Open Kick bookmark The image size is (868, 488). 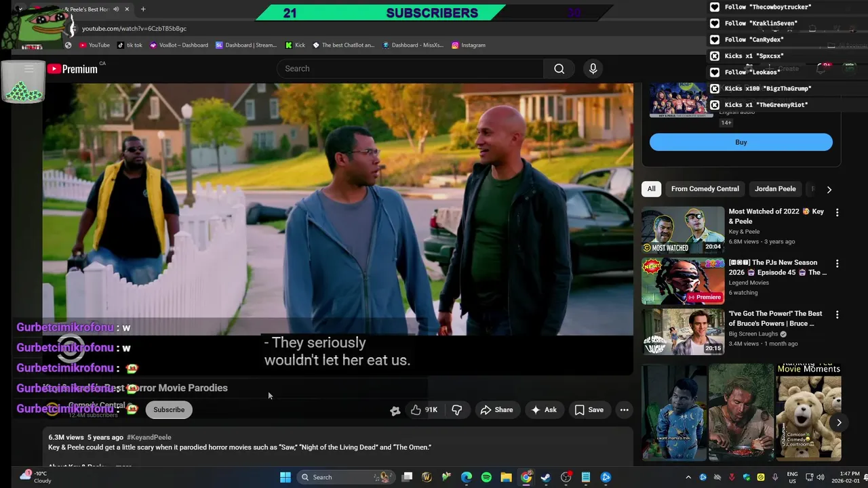click(295, 45)
